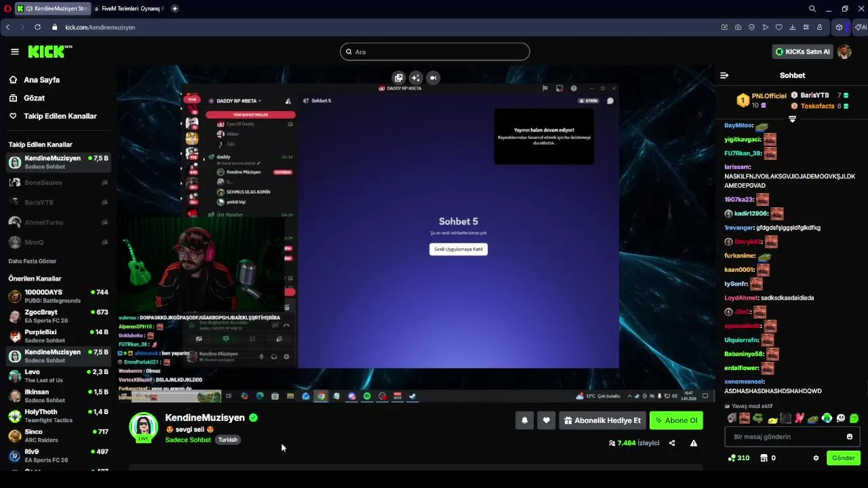Open HolyThoth Teamfight Tactics channel

click(x=58, y=416)
